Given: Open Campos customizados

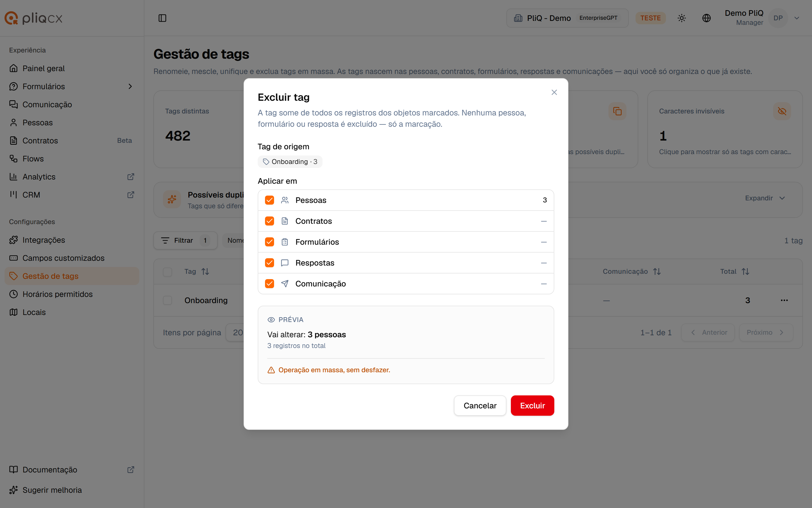Looking at the screenshot, I should point(71,258).
